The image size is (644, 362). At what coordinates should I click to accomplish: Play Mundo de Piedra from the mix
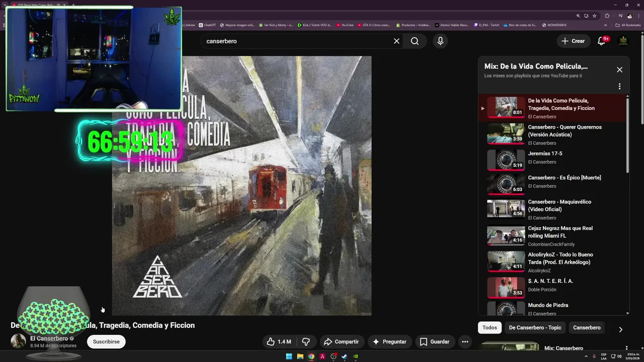tap(552, 308)
